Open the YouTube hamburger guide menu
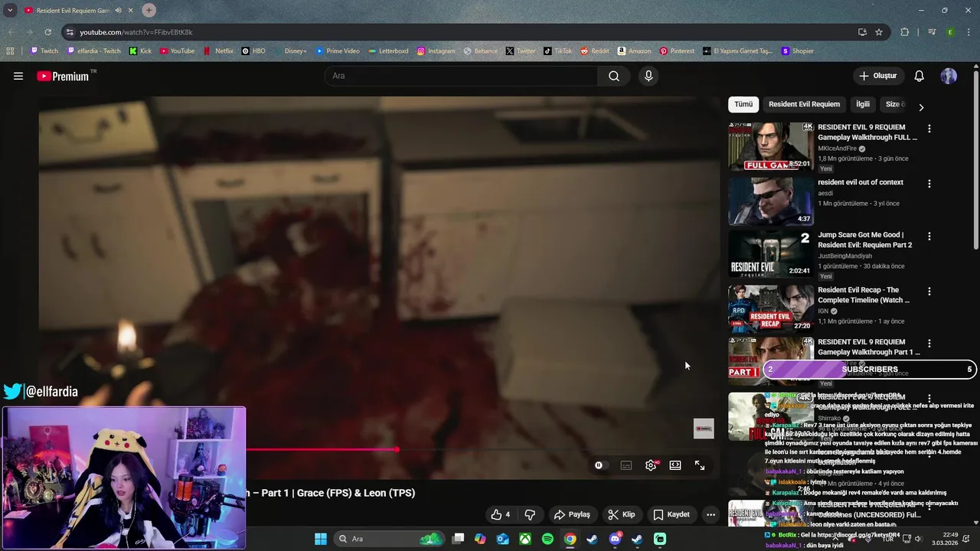 18,76
